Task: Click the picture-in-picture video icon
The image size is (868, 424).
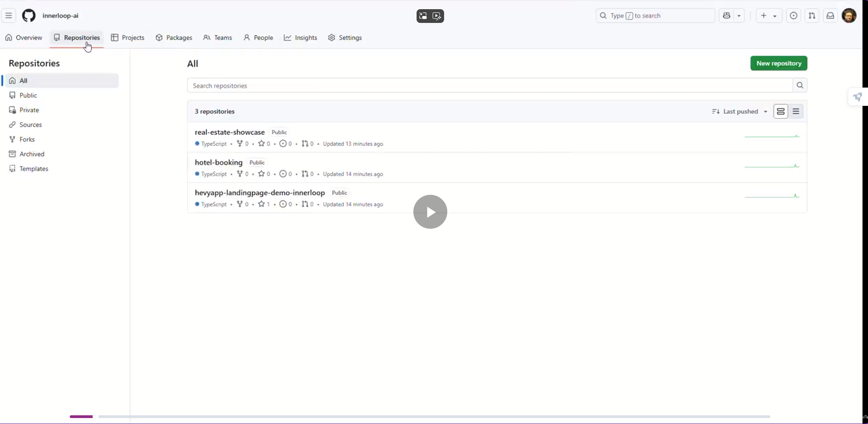Action: pos(423,16)
